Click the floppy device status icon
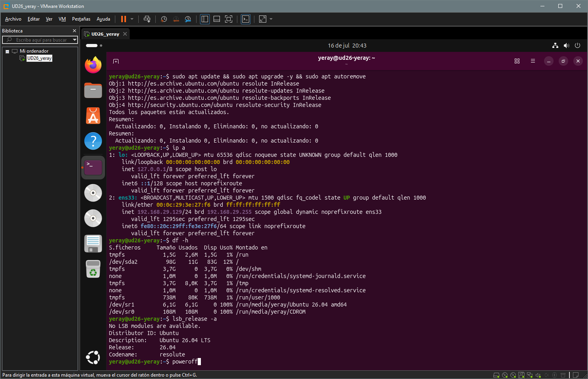 click(521, 375)
